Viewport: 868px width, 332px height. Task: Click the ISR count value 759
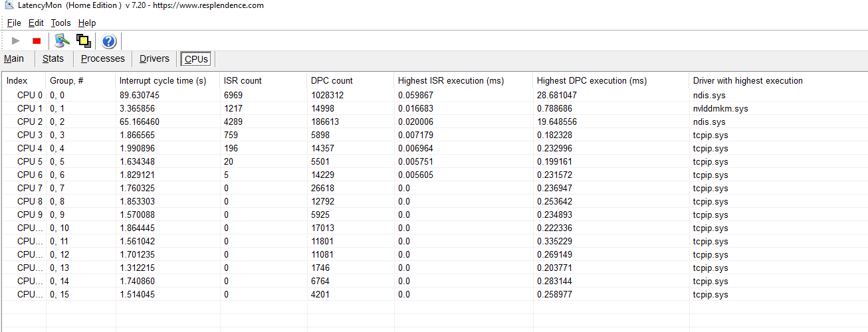point(231,135)
